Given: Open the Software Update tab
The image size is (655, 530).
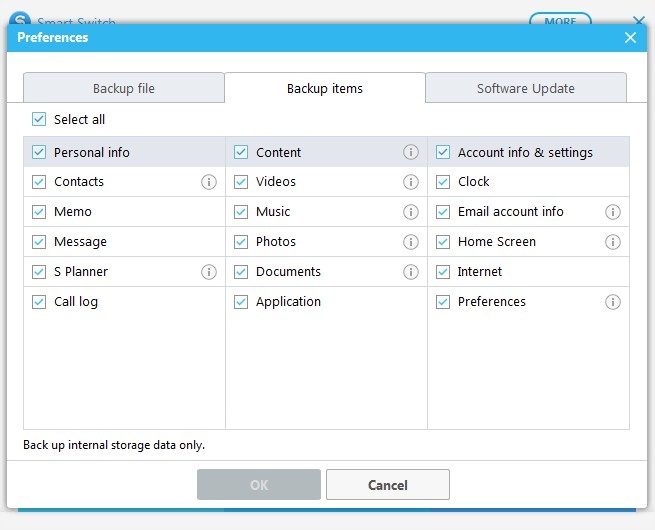Looking at the screenshot, I should [x=526, y=88].
